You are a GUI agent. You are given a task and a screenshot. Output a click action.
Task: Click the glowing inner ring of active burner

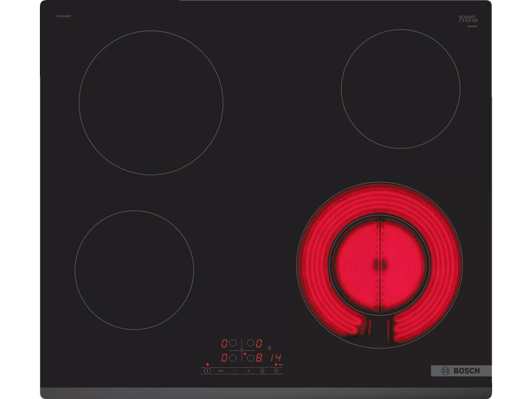click(x=379, y=265)
